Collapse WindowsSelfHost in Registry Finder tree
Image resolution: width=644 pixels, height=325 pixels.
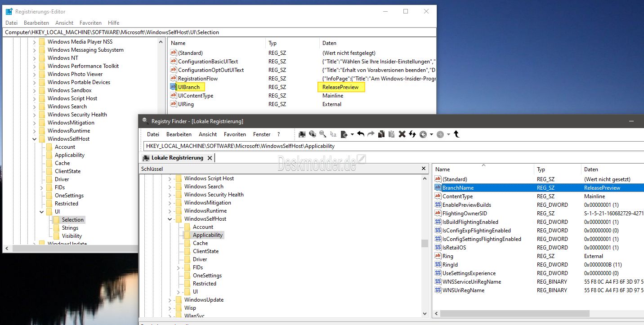point(170,219)
